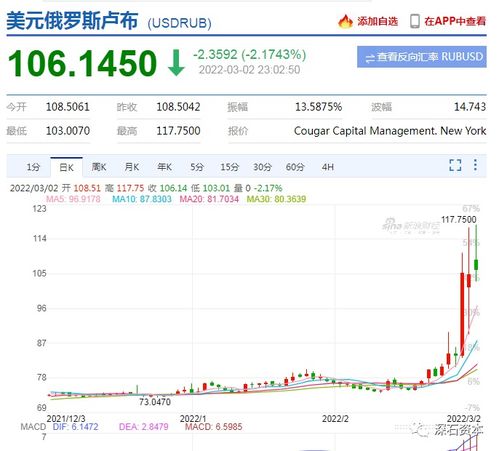Select the 日K chart tab
Screen dimensions: 499x451
pos(66,167)
